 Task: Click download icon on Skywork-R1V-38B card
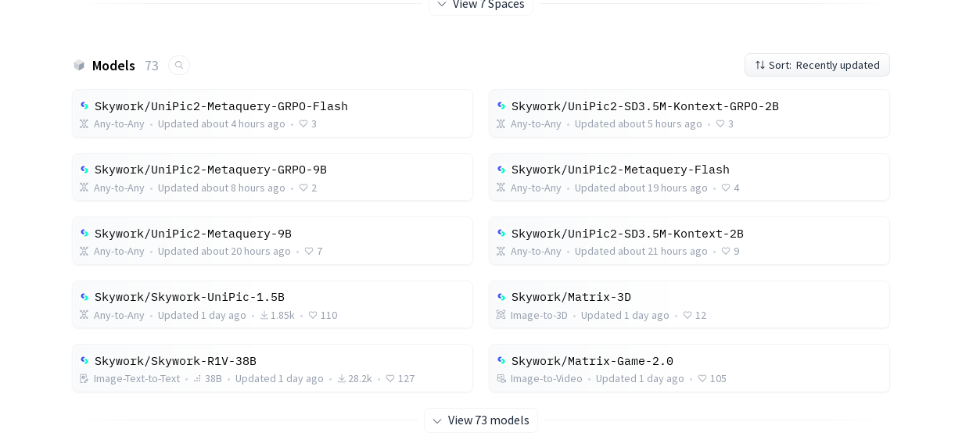pos(342,378)
